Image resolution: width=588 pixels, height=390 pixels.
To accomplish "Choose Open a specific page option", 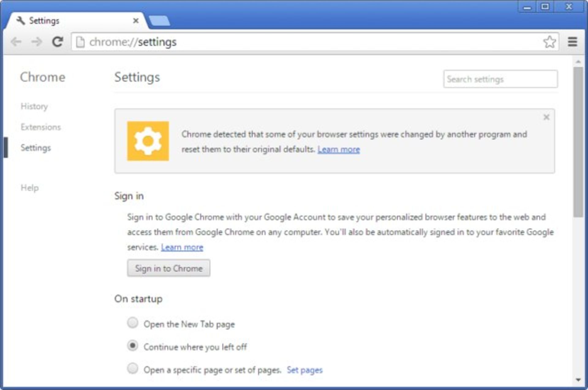I will (x=133, y=369).
